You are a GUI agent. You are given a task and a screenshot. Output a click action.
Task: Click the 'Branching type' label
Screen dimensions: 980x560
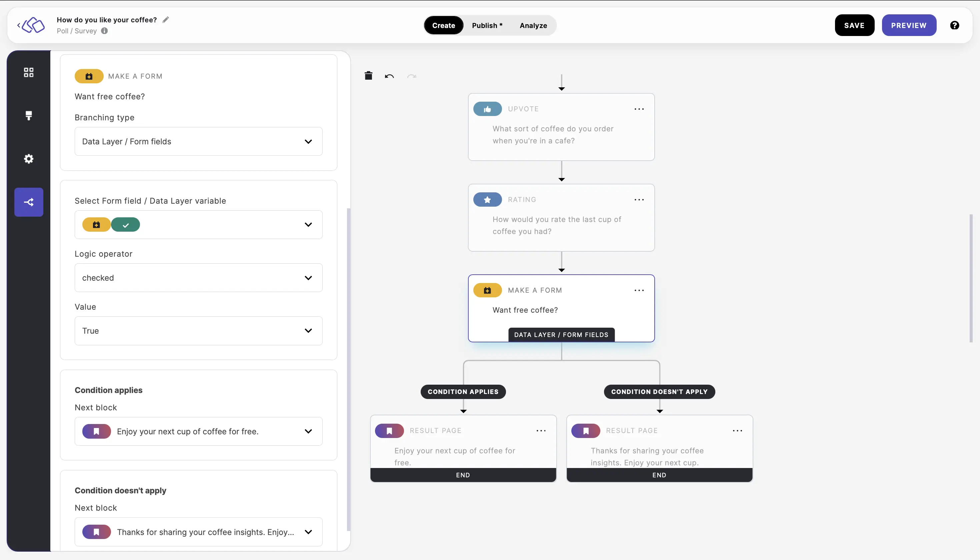(104, 117)
